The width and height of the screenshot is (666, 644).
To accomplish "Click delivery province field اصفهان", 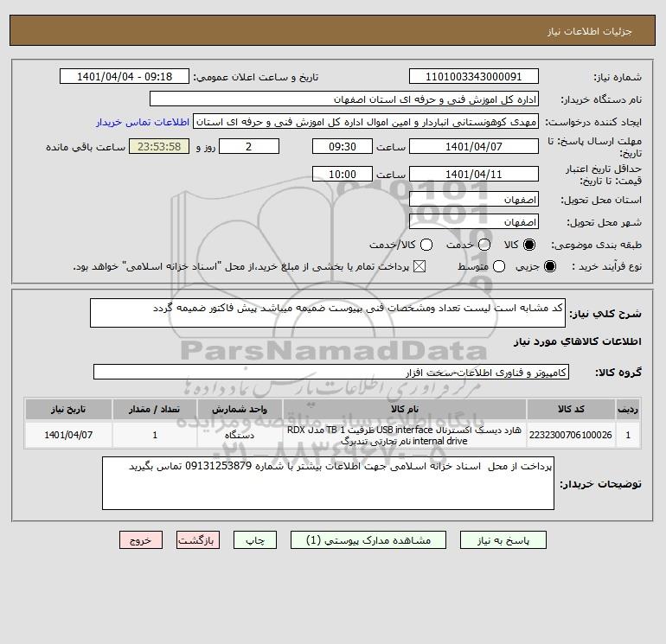I will 474,199.
